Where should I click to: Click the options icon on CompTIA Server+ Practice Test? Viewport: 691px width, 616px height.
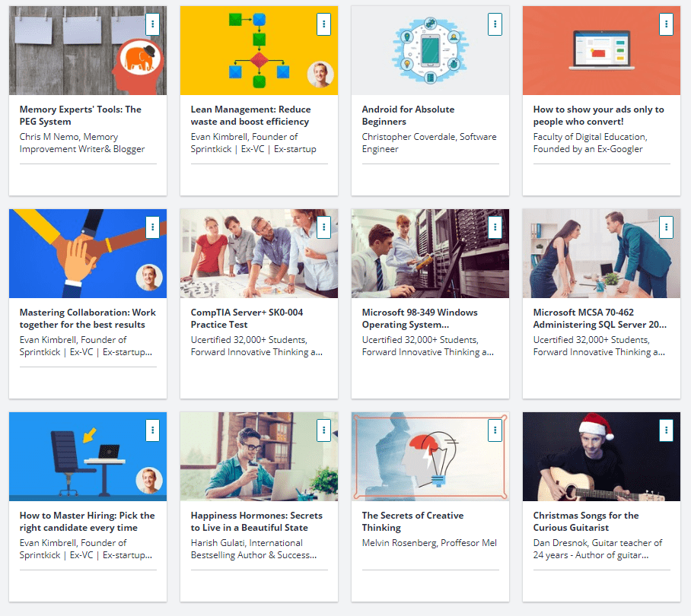(x=323, y=227)
